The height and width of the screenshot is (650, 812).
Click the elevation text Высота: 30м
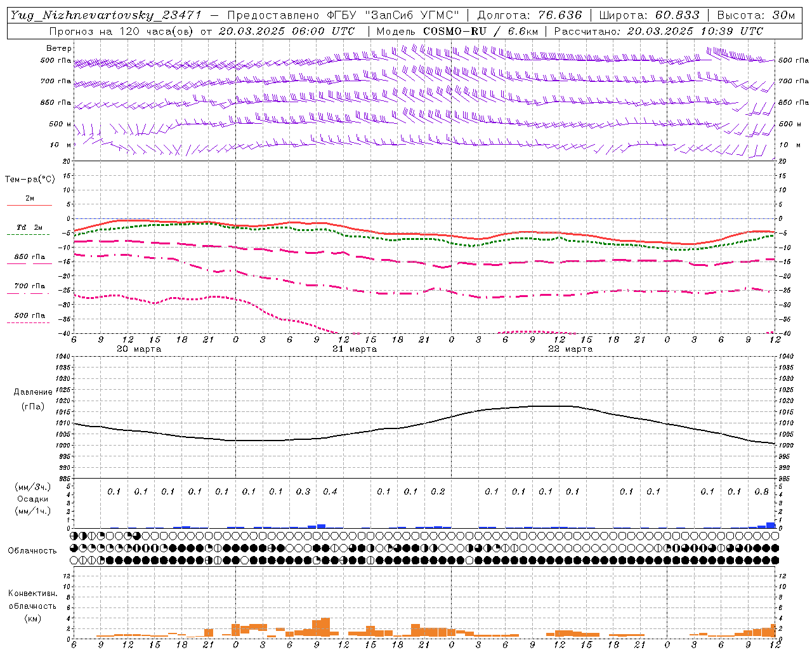(756, 16)
